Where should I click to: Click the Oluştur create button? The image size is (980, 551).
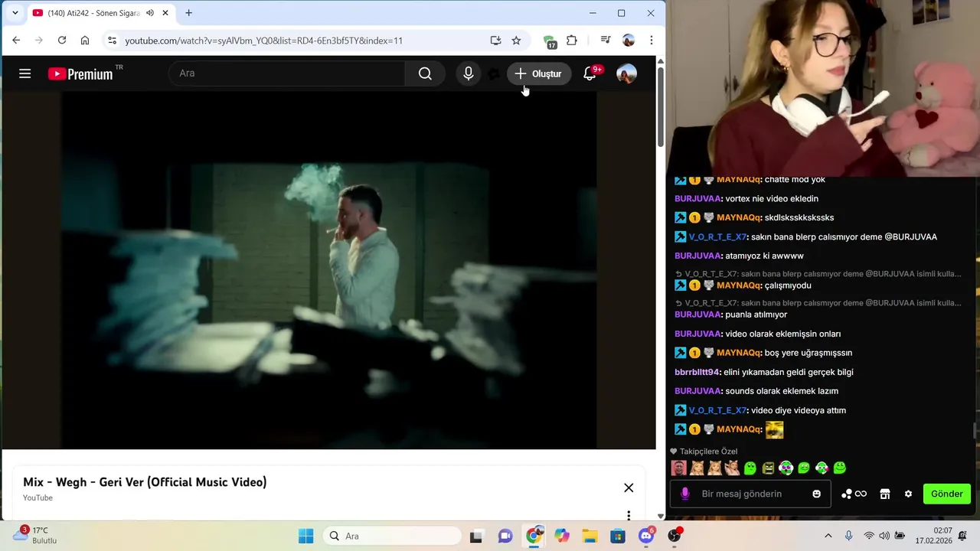click(539, 73)
